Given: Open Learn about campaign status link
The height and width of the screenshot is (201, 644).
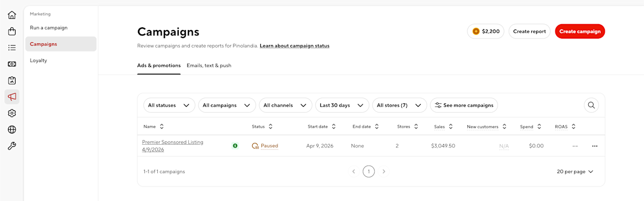Looking at the screenshot, I should 295,46.
